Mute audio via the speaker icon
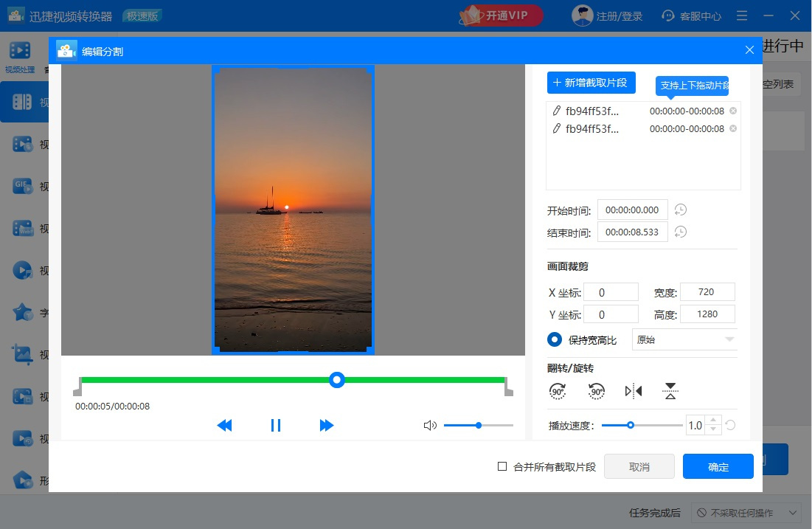 click(430, 425)
